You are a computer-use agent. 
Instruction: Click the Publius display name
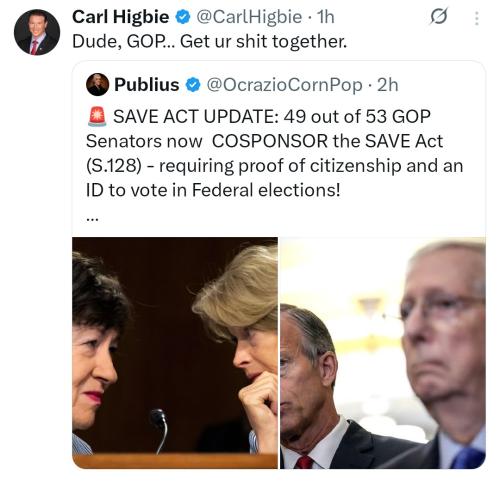(147, 85)
